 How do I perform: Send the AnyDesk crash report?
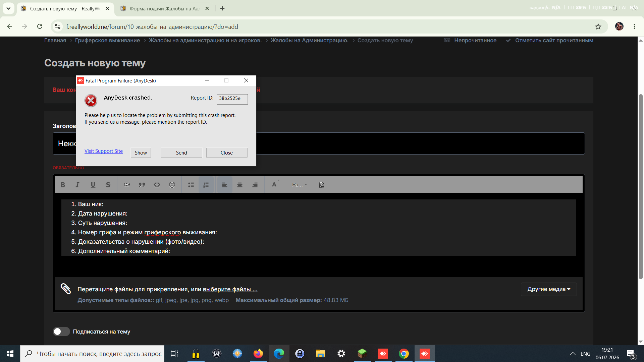[x=181, y=153]
